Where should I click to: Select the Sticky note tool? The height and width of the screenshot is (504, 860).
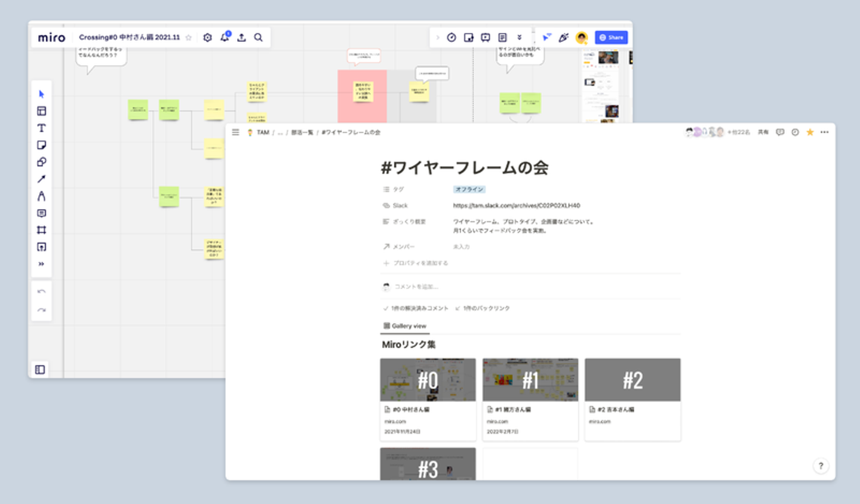(41, 145)
